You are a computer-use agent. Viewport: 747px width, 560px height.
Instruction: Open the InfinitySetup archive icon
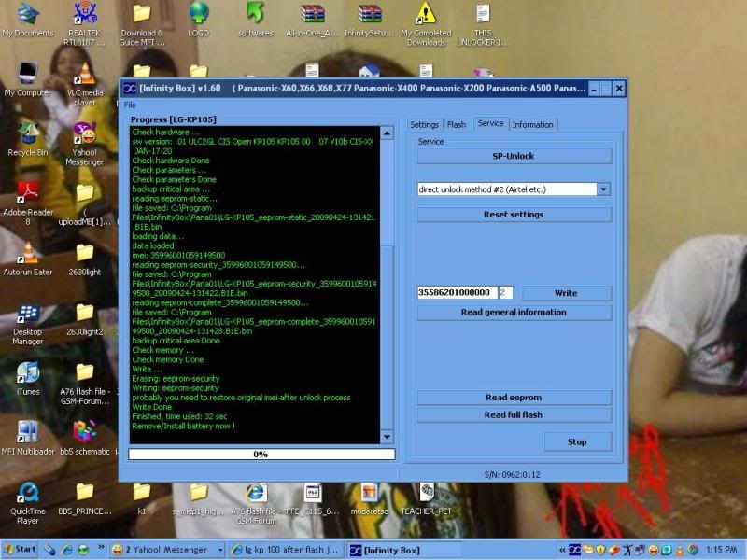[x=369, y=19]
